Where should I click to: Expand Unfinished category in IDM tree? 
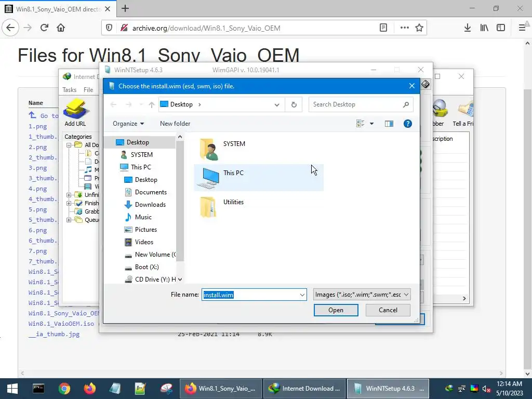[x=69, y=195]
